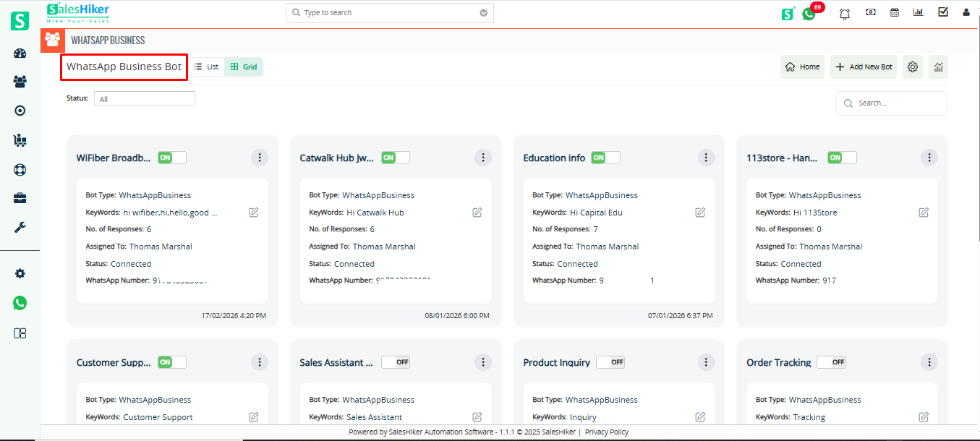Switch to List view
Viewport: 980px width, 441px height.
click(x=206, y=67)
